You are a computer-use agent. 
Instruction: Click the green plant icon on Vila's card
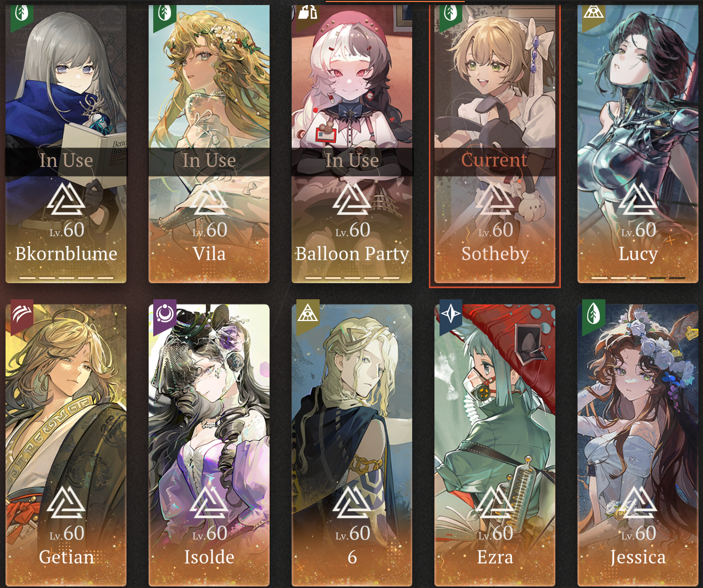(165, 13)
